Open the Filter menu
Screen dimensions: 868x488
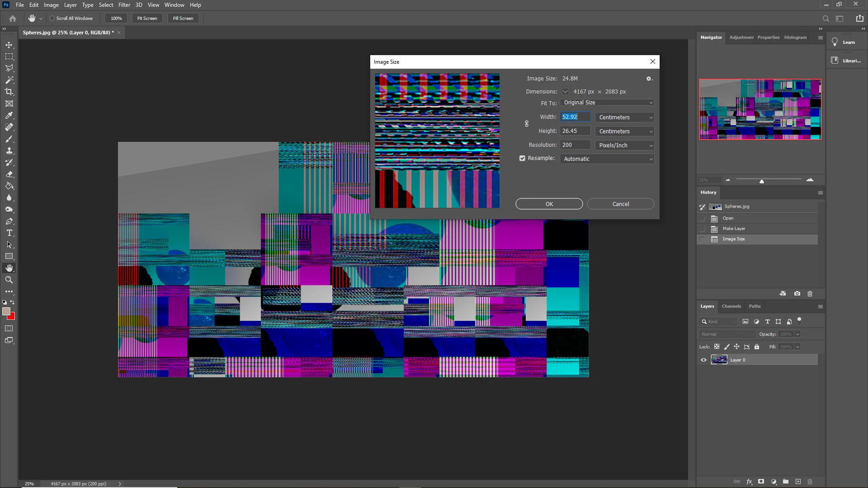click(x=124, y=5)
